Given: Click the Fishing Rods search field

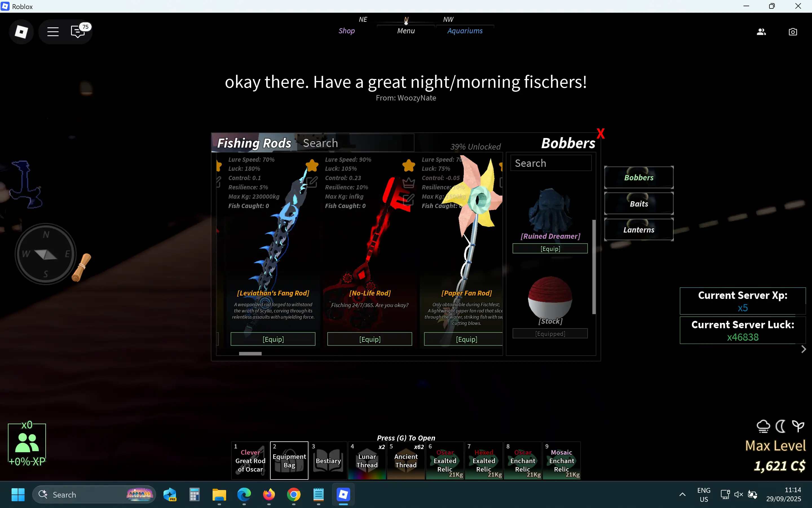Looking at the screenshot, I should pos(355,143).
